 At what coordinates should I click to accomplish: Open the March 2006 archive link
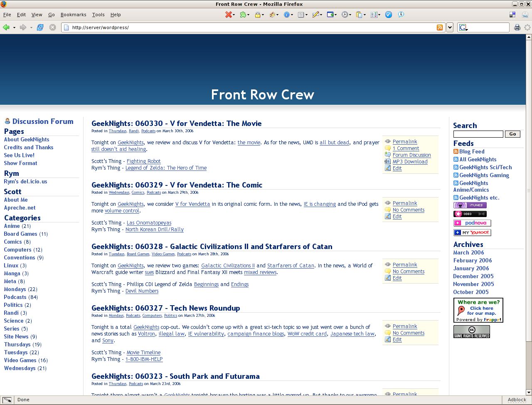(468, 253)
